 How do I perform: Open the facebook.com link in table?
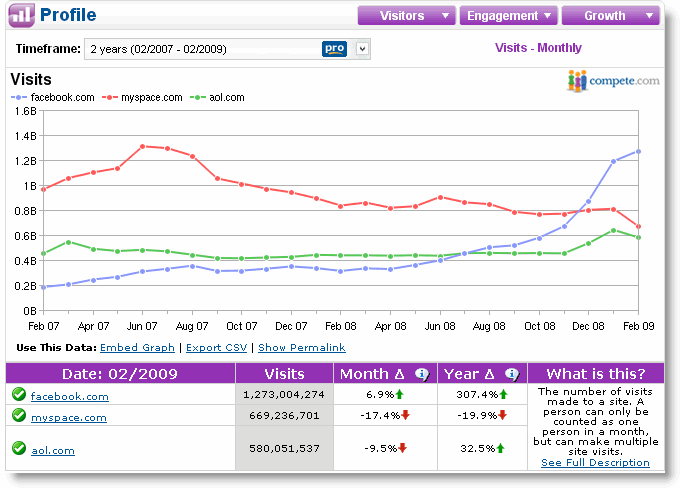click(69, 396)
